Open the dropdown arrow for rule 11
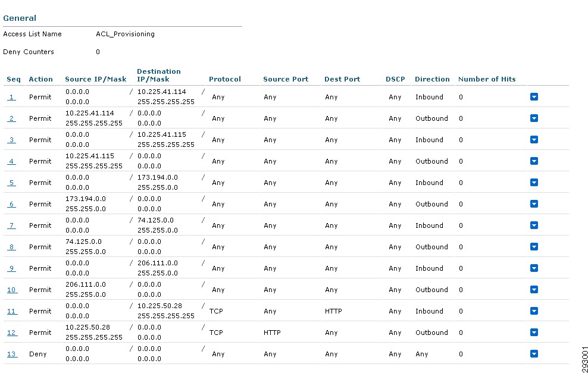588x373 pixels. tap(534, 311)
